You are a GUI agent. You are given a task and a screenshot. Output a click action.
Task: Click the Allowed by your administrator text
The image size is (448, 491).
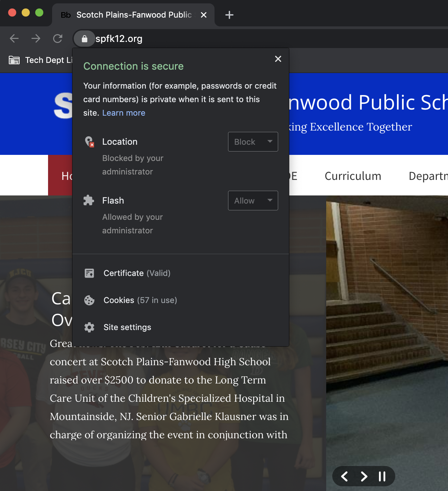[133, 224]
